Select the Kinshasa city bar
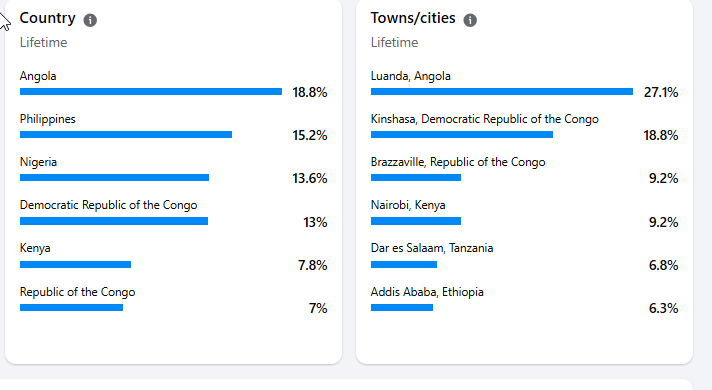This screenshot has width=712, height=390. (x=462, y=135)
